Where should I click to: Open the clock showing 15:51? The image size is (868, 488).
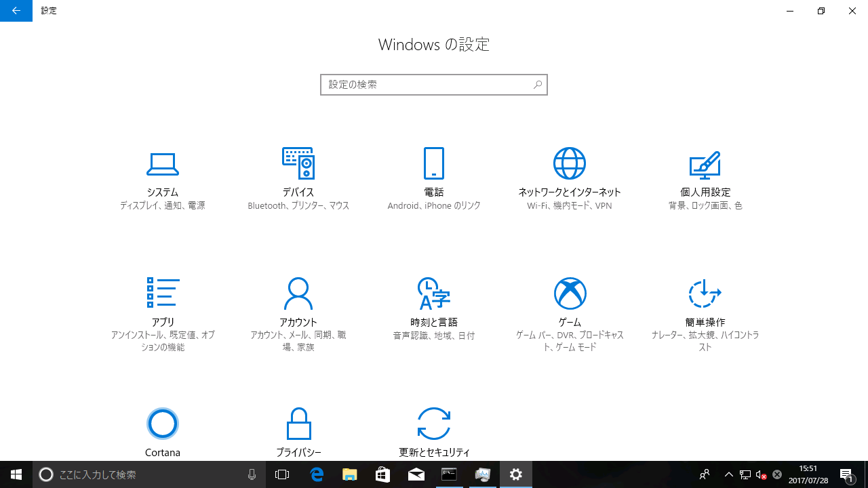click(x=808, y=474)
